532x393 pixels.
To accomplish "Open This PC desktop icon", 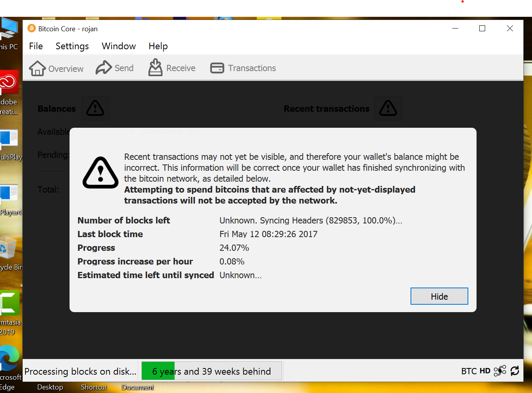I will tap(9, 34).
